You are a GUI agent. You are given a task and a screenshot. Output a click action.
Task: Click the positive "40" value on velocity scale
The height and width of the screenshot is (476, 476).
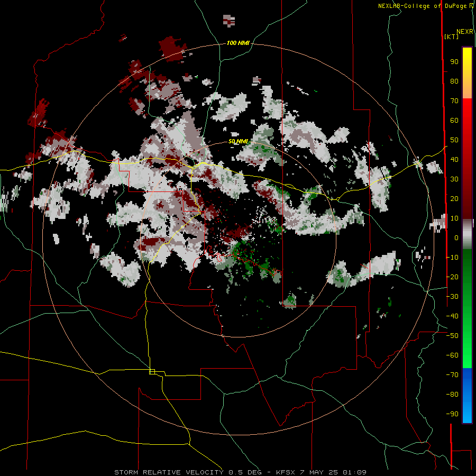[454, 160]
